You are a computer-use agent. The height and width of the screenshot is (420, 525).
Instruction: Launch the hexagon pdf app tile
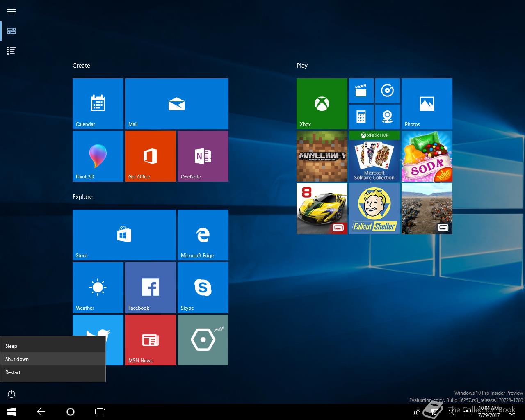(x=203, y=340)
